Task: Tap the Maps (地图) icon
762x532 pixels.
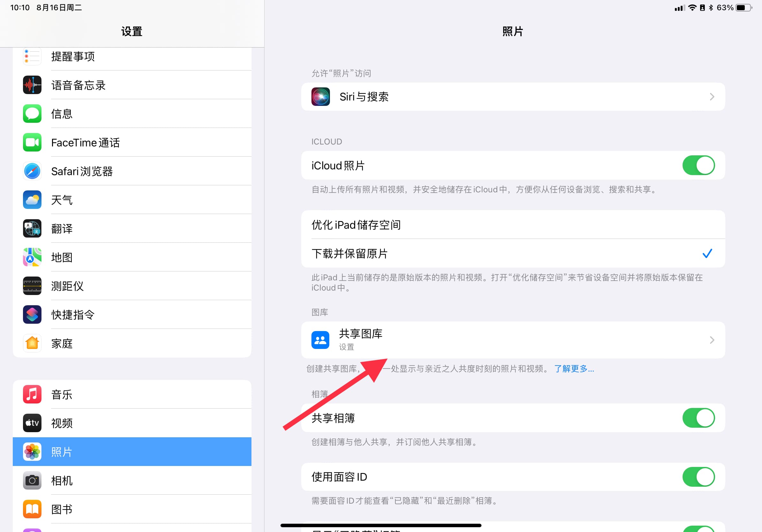Action: coord(32,257)
